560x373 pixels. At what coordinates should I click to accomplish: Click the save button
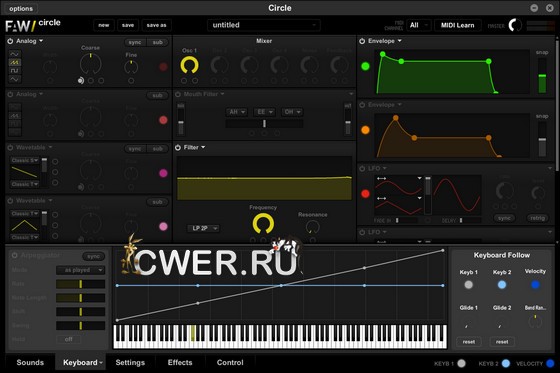click(x=128, y=25)
